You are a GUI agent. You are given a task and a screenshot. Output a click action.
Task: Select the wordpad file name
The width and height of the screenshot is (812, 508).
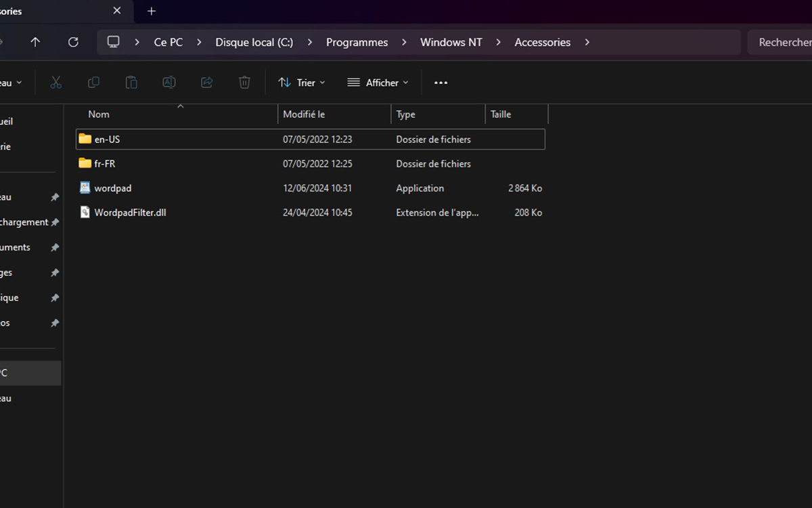coord(113,188)
